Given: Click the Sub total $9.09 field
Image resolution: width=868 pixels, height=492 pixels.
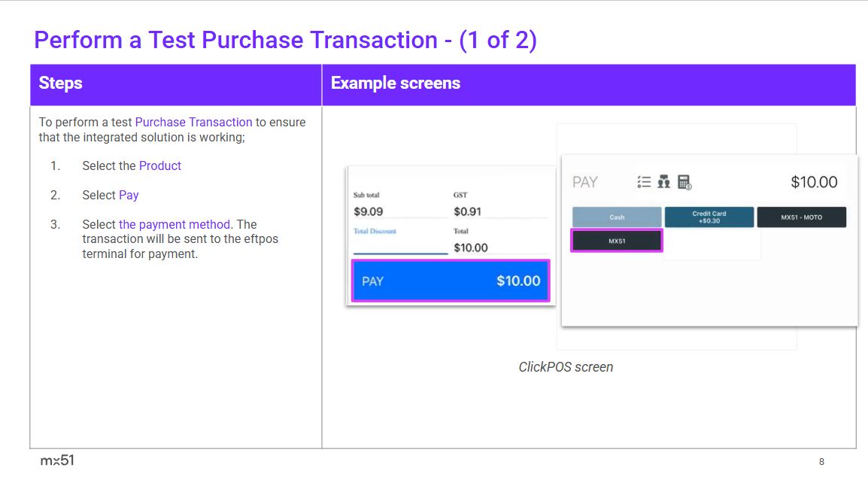Looking at the screenshot, I should (x=400, y=211).
